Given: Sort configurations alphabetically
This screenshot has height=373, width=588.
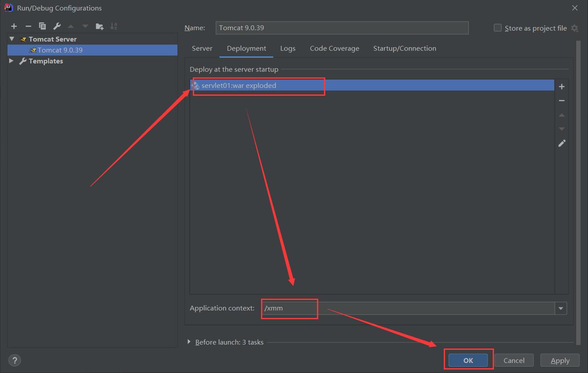Looking at the screenshot, I should click(114, 26).
